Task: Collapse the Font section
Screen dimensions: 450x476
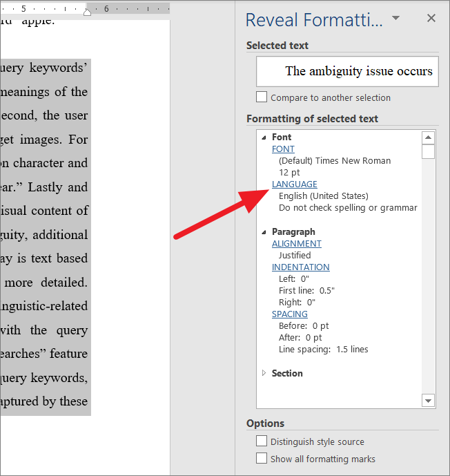Action: (264, 137)
